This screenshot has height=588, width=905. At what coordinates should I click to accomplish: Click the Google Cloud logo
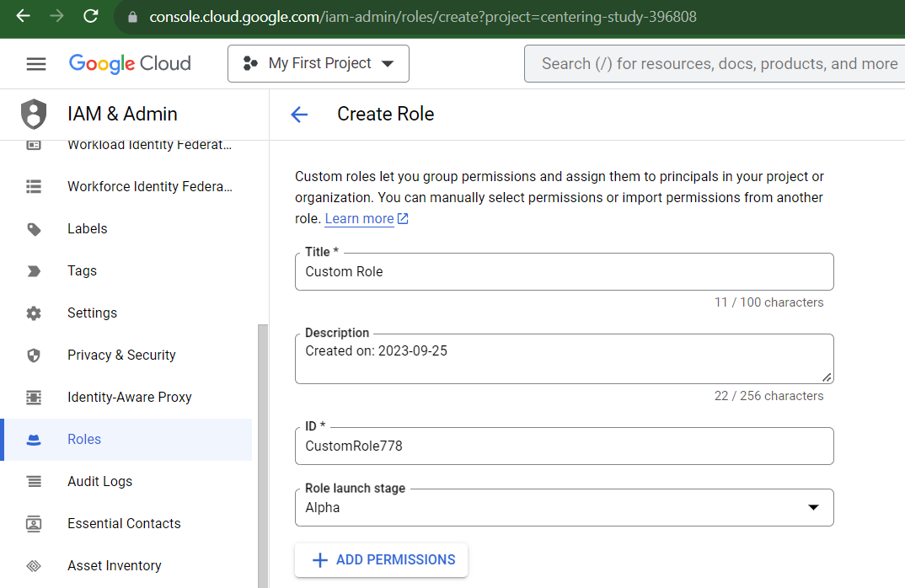tap(130, 64)
